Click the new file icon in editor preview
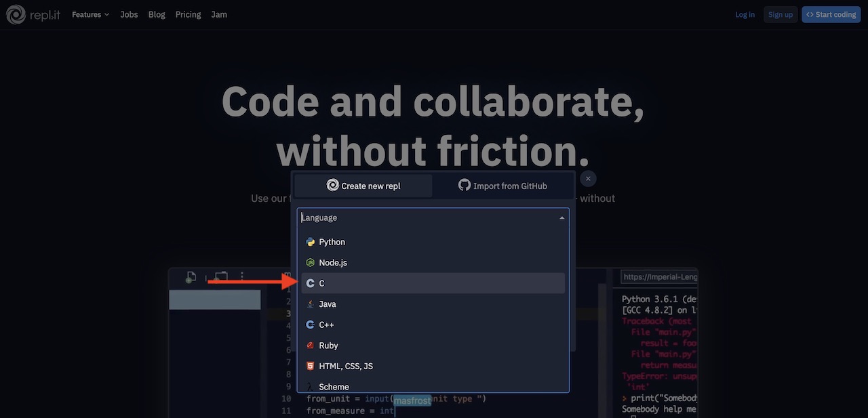 (191, 276)
